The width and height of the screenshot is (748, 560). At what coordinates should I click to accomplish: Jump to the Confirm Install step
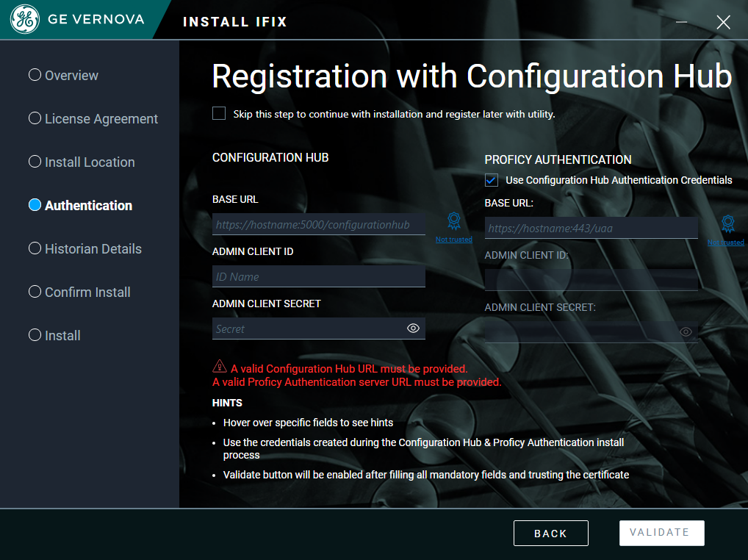[79, 292]
